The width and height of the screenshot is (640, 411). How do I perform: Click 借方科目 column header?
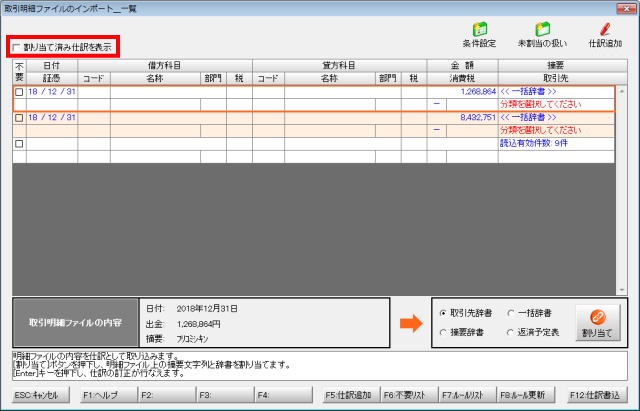(165, 66)
